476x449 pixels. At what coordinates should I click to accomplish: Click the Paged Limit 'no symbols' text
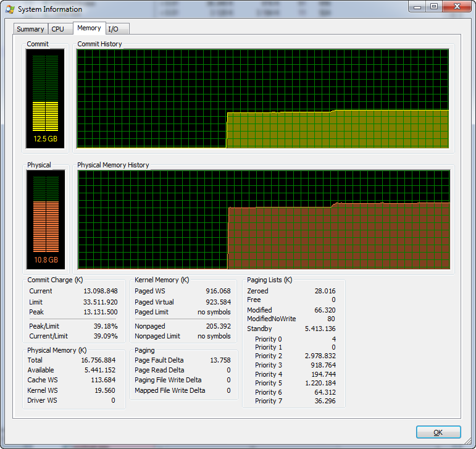[x=214, y=312]
